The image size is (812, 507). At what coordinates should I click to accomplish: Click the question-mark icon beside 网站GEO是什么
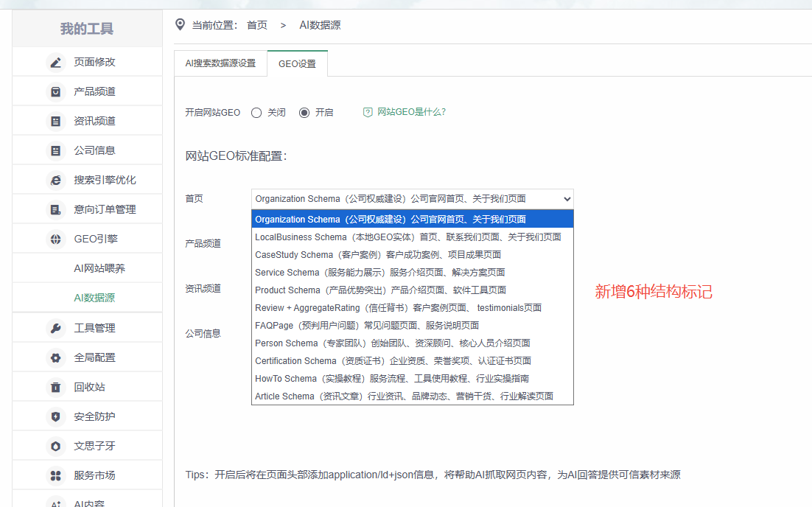tap(368, 112)
